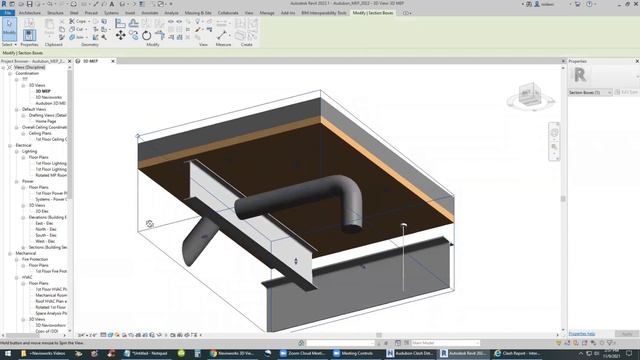The height and width of the screenshot is (360, 640).
Task: Open the Windows Start menu
Action: (x=8, y=353)
